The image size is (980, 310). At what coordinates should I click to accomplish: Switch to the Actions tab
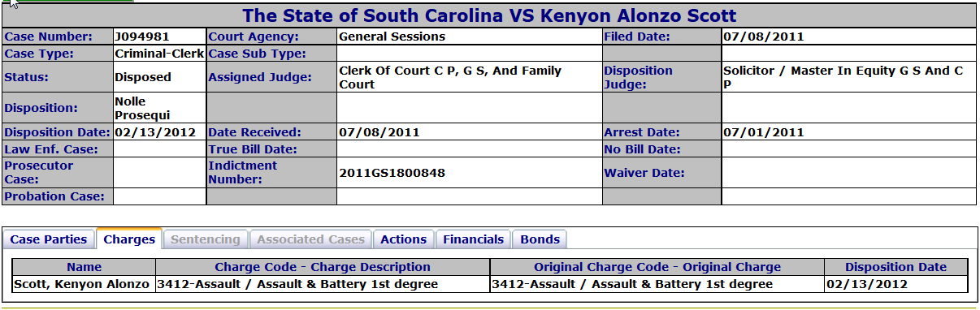pyautogui.click(x=404, y=239)
